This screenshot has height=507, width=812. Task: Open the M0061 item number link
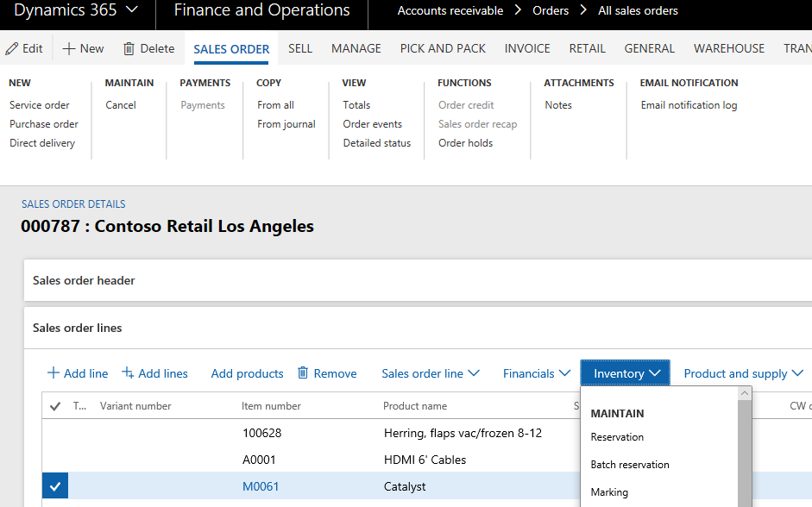[x=259, y=487]
